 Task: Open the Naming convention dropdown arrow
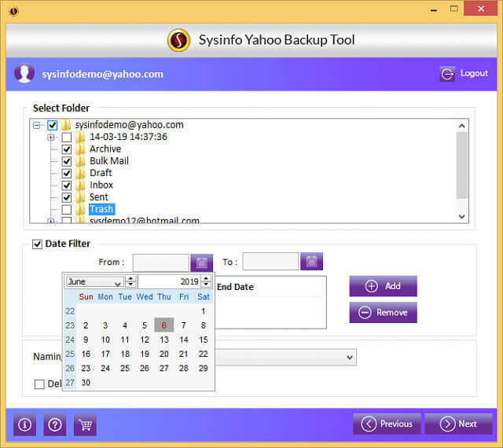[350, 357]
